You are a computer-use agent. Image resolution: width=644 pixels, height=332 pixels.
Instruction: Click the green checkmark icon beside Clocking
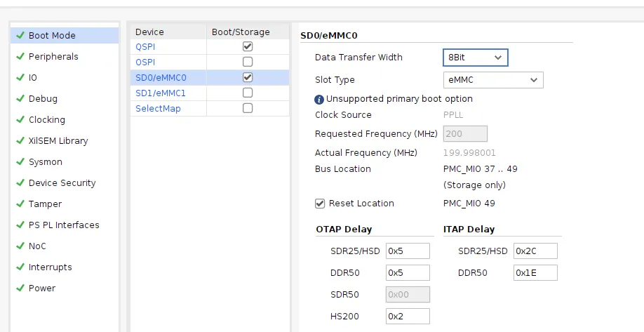(20, 119)
